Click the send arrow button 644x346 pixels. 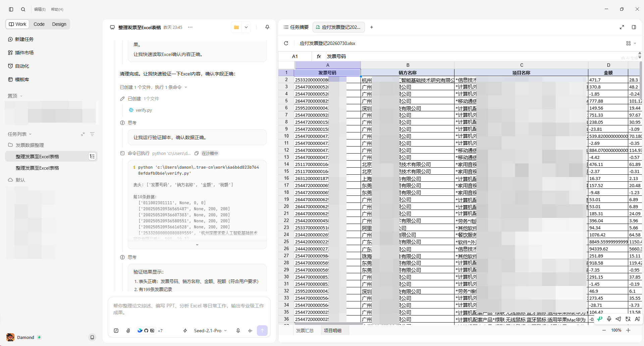click(262, 331)
